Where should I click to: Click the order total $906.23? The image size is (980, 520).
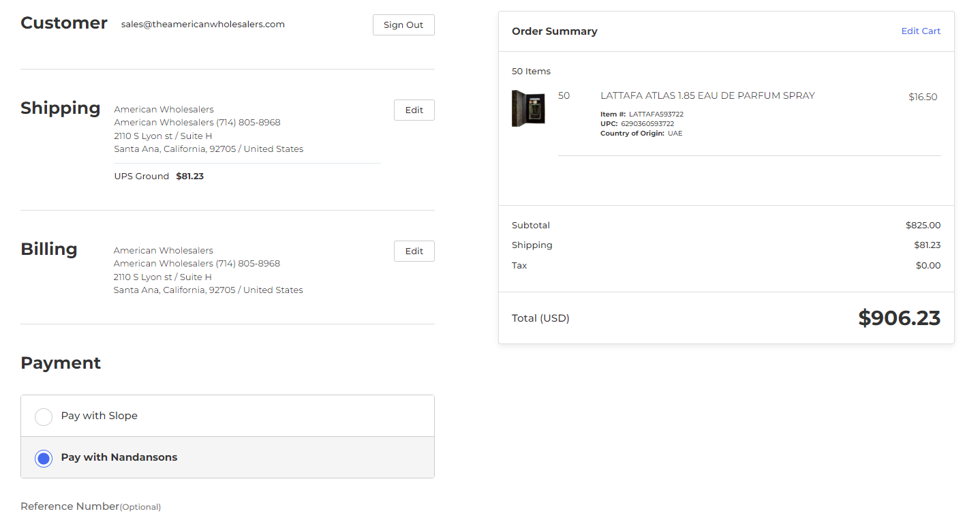[899, 318]
